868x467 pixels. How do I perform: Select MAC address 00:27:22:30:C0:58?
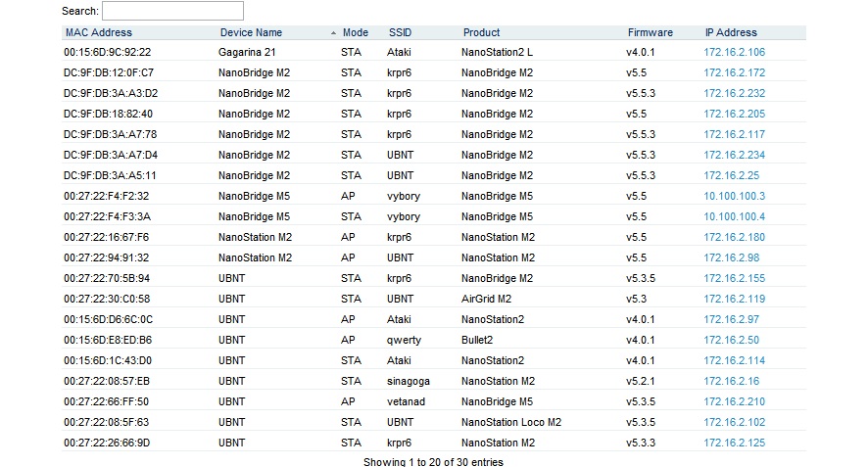pos(107,299)
